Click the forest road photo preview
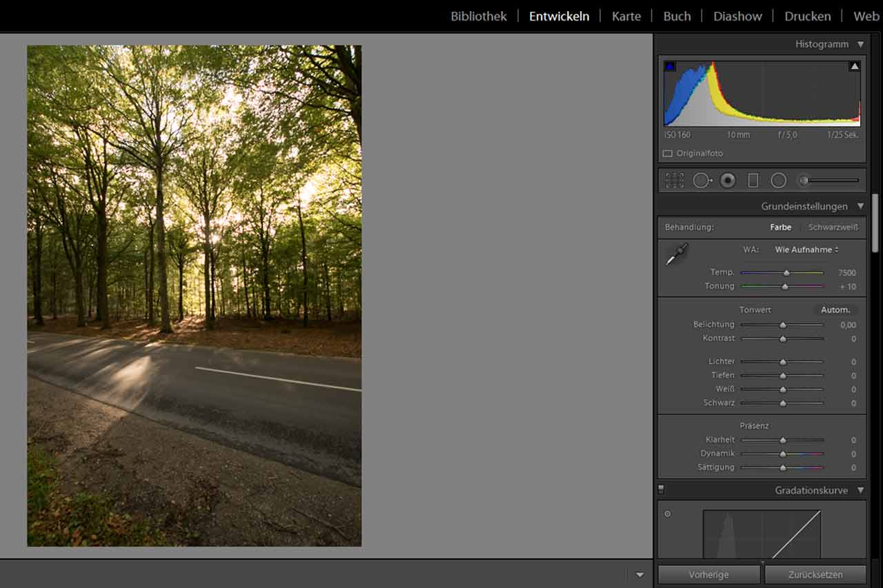 click(x=194, y=296)
